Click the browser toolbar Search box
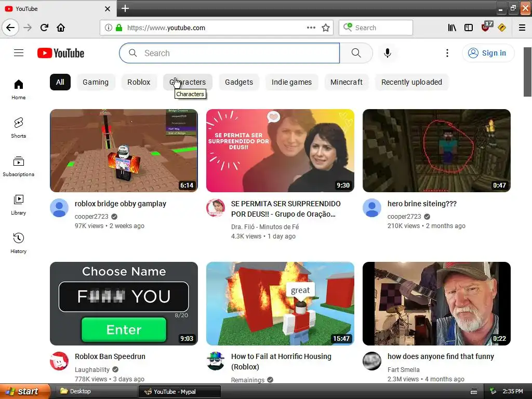 click(376, 28)
